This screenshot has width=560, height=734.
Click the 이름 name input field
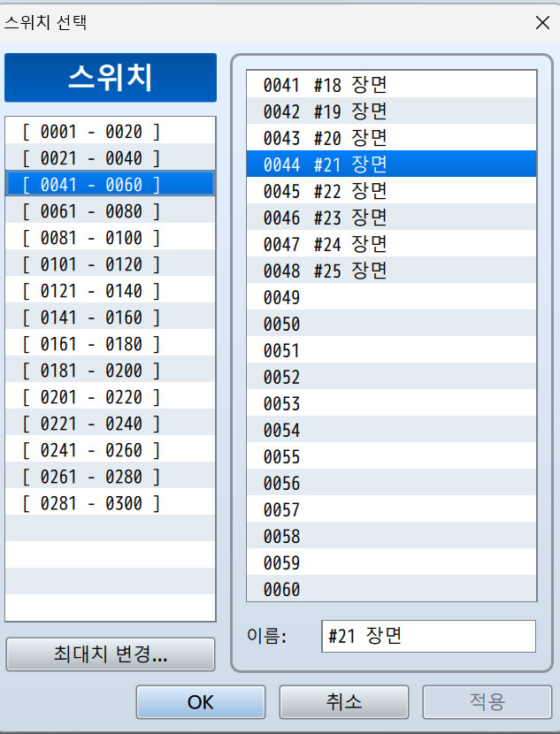428,636
